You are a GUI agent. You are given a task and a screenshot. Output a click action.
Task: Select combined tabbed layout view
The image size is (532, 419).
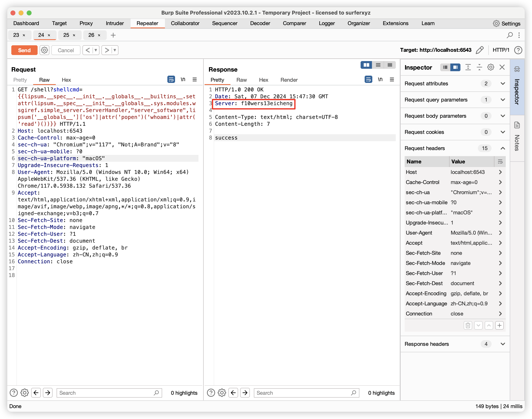tap(390, 65)
